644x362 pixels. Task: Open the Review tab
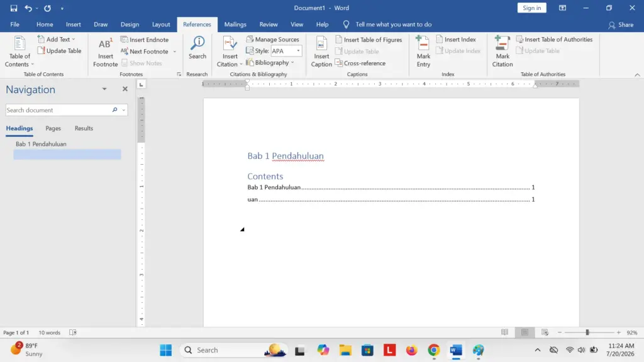tap(269, 25)
